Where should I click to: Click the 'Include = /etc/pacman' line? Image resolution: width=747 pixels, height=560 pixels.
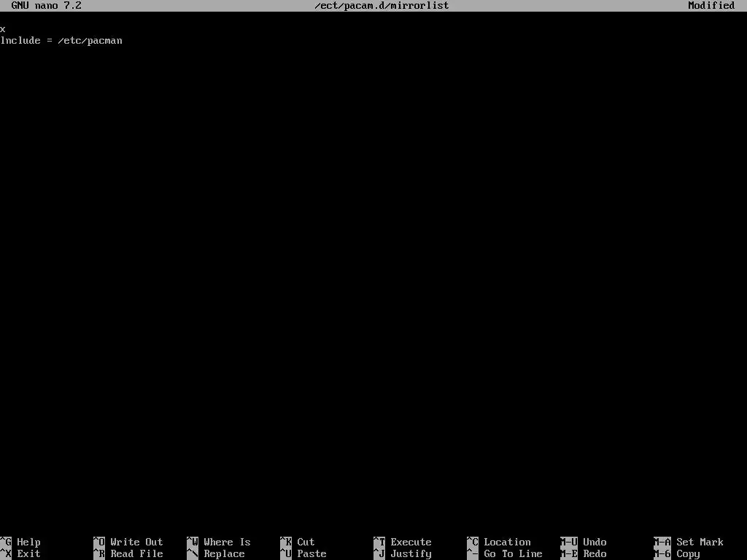(61, 41)
